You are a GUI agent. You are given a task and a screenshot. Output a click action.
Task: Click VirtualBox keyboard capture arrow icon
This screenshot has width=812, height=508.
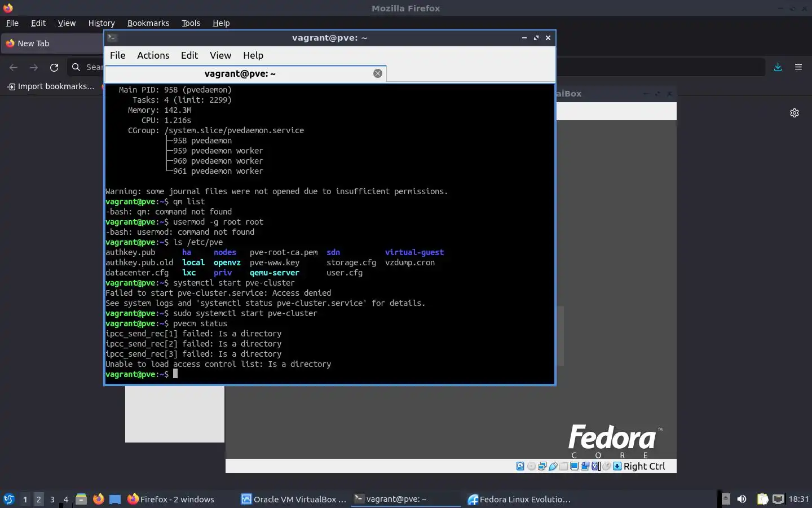click(x=617, y=466)
